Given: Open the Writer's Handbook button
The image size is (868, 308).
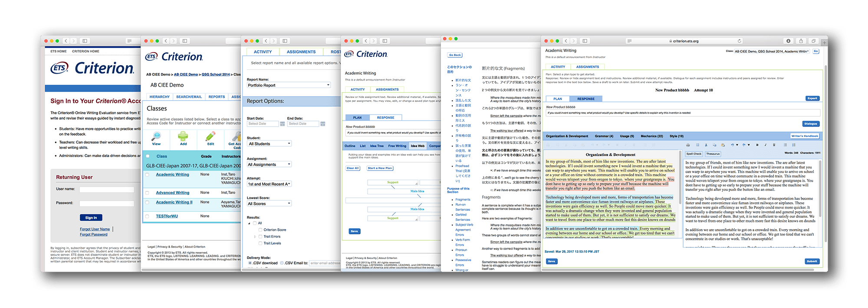Looking at the screenshot, I should 805,136.
